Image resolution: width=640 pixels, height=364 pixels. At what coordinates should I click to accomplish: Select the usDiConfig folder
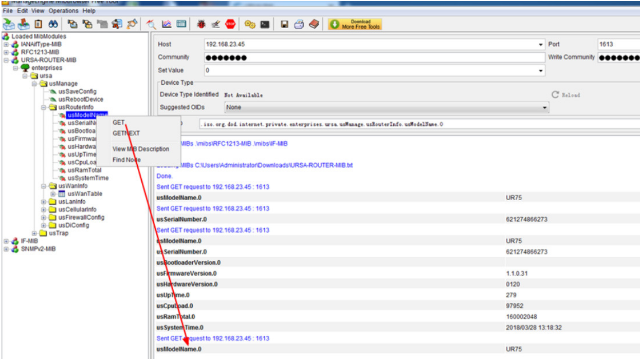pyautogui.click(x=74, y=225)
